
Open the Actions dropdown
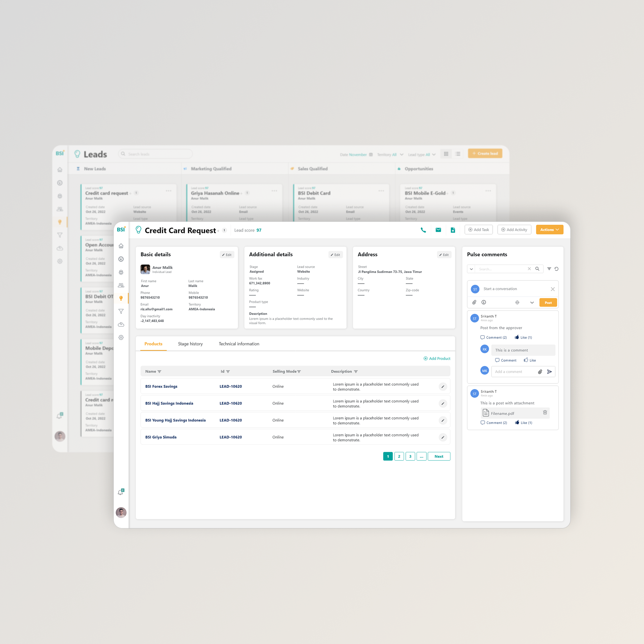[550, 230]
